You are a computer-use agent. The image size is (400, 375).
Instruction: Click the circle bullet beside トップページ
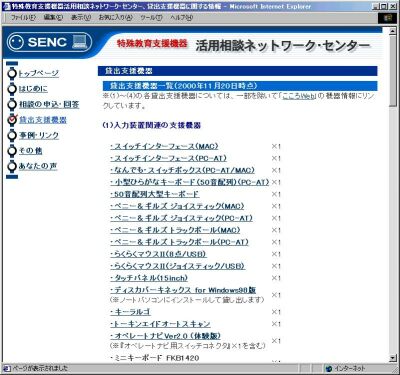click(x=12, y=73)
